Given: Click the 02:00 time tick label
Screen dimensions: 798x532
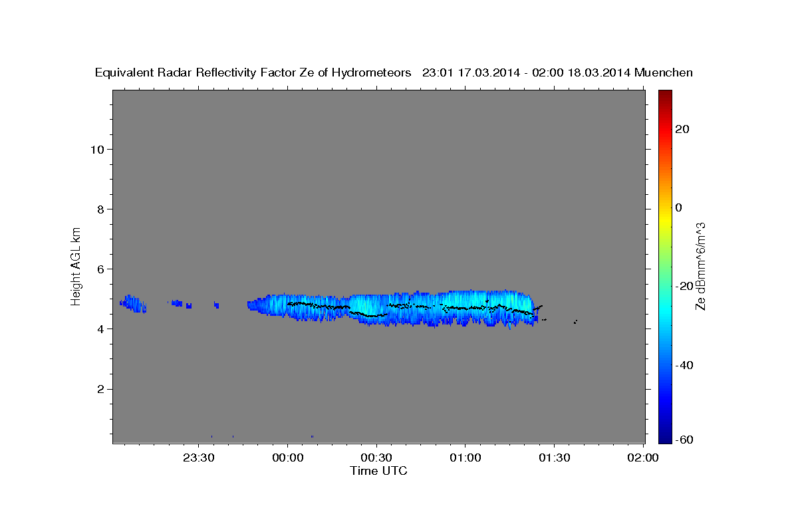Looking at the screenshot, I should pyautogui.click(x=643, y=458).
